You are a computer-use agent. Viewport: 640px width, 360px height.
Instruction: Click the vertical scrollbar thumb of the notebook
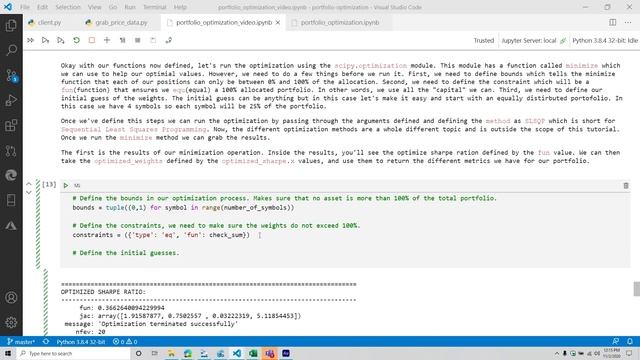tap(636, 289)
